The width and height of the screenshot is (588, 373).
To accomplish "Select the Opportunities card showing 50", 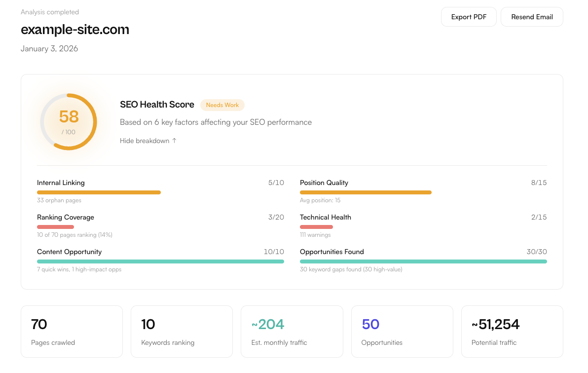I will [402, 331].
